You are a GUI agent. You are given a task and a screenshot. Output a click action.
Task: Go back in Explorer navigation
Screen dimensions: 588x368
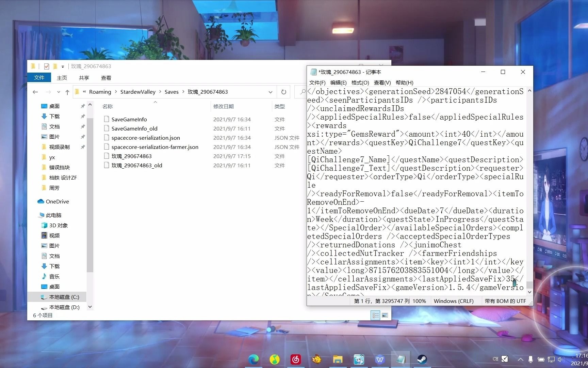tap(35, 92)
